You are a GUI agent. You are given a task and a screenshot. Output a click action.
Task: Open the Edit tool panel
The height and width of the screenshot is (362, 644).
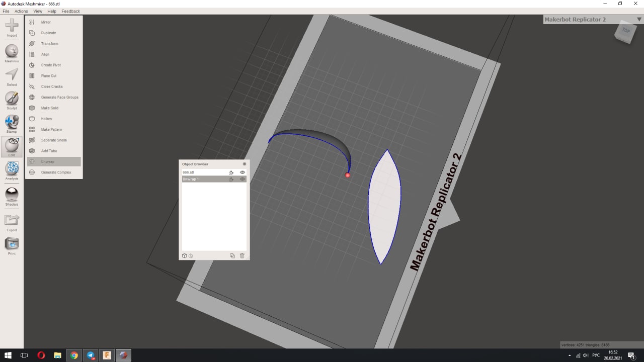[x=12, y=147]
